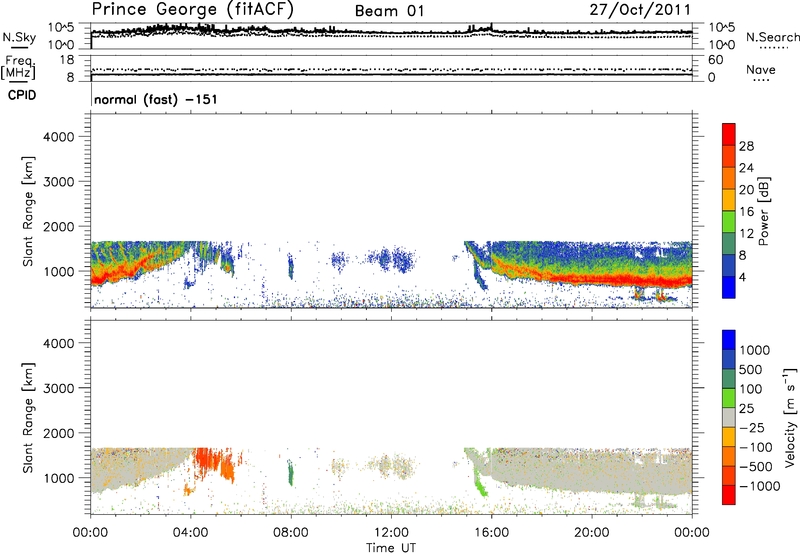Click the 'normal (fast) -151' mode text
Image resolution: width=800 pixels, height=554 pixels.
(156, 99)
